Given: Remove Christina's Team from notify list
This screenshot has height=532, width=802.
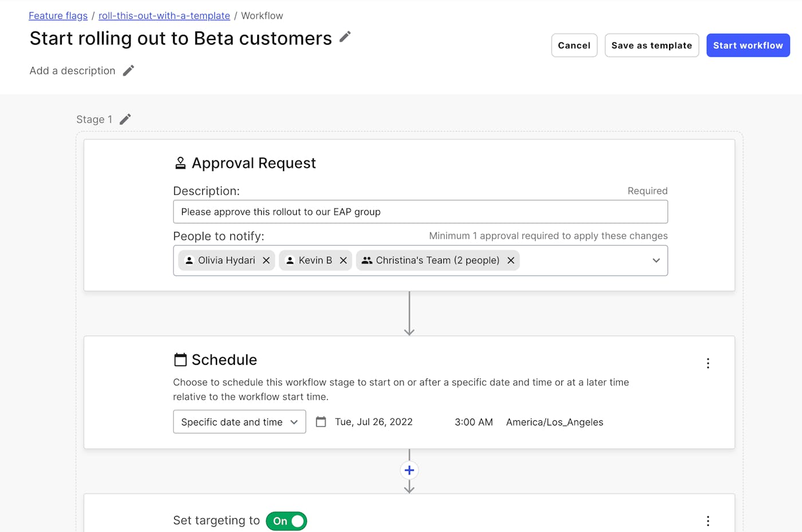Looking at the screenshot, I should (511, 261).
